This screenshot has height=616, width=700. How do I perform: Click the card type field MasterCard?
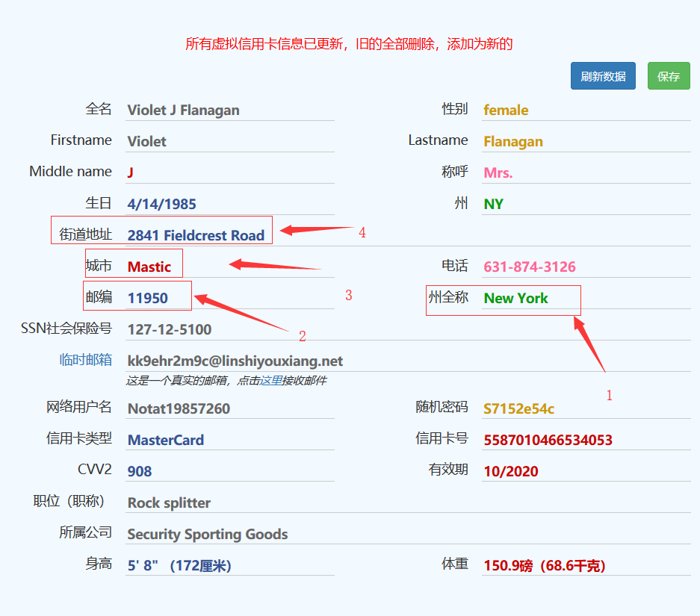230,440
